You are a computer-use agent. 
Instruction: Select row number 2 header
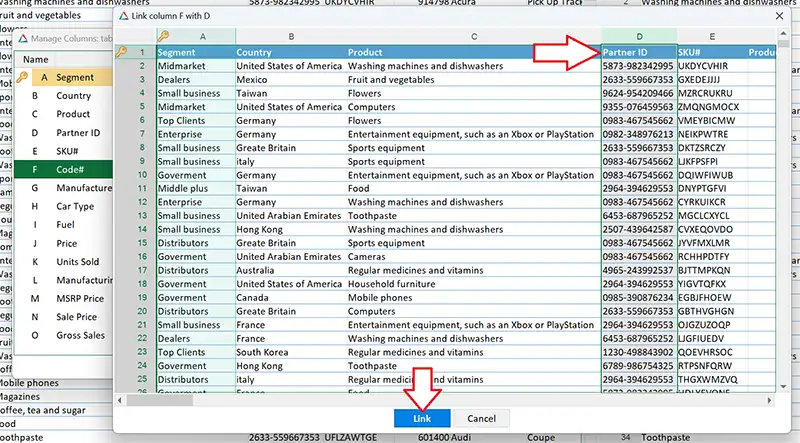coord(142,66)
